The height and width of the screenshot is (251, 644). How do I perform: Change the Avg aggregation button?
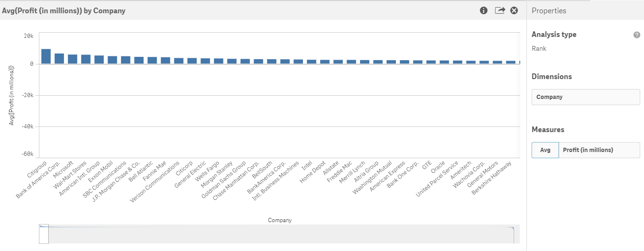coord(545,150)
